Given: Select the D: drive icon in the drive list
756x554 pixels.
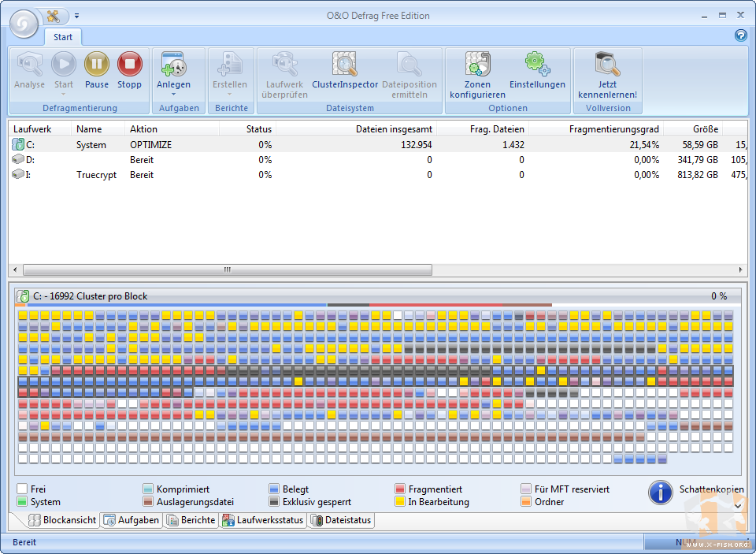Looking at the screenshot, I should [x=18, y=159].
